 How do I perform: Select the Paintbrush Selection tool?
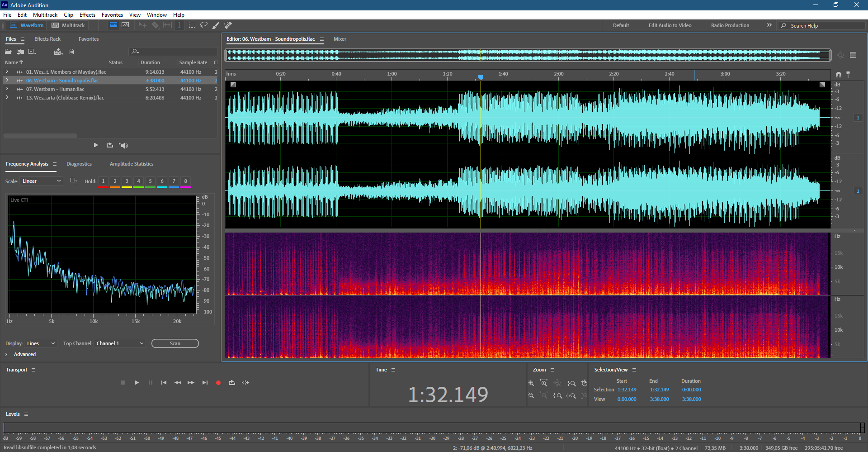(x=216, y=25)
